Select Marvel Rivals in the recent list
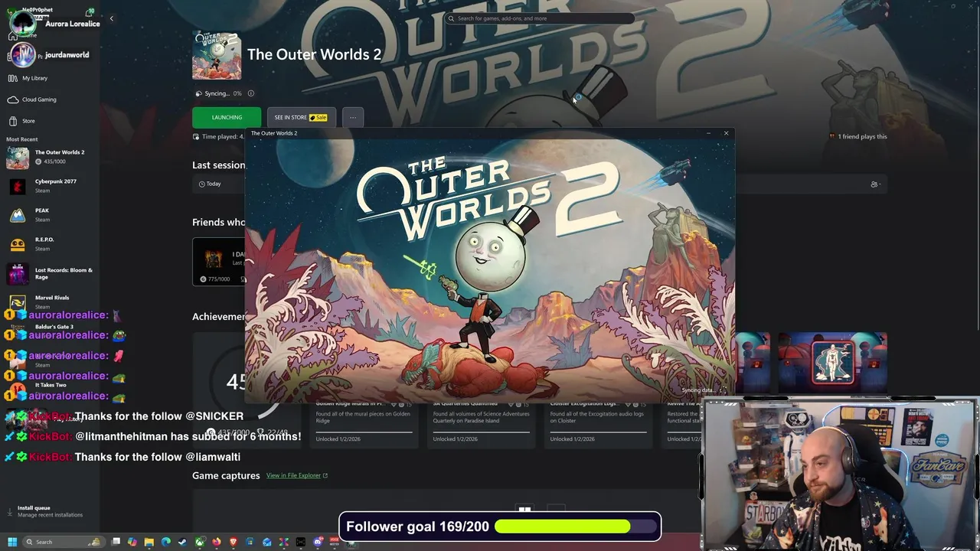Viewport: 980px width, 551px height. tap(51, 302)
